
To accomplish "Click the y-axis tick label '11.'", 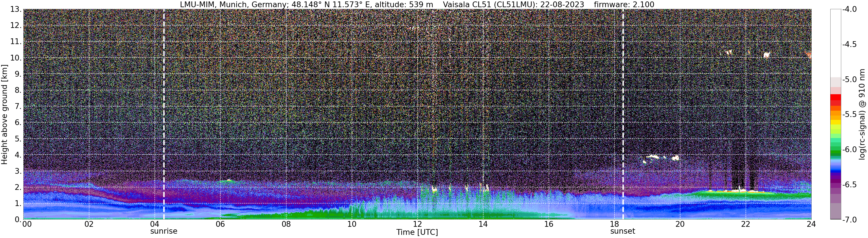I will point(16,41).
